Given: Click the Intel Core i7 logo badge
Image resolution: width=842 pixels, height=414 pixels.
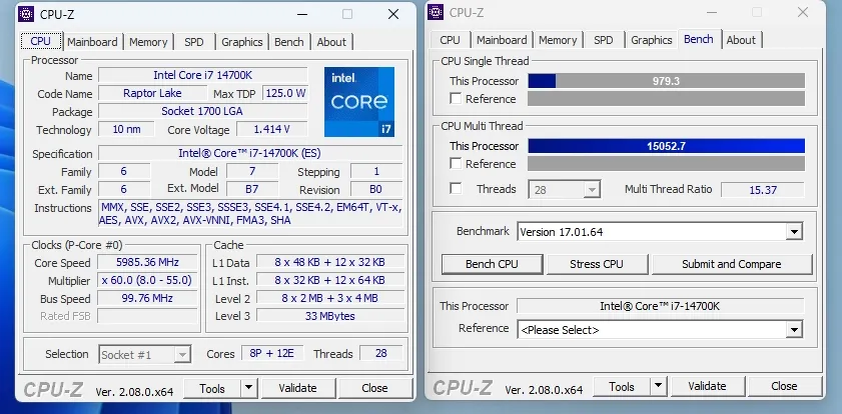Looking at the screenshot, I should (x=359, y=101).
